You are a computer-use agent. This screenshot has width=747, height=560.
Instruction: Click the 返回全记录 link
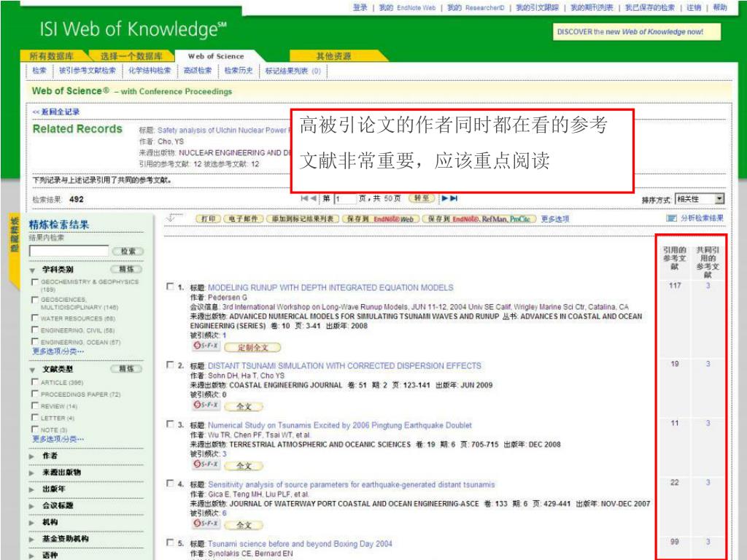pyautogui.click(x=56, y=112)
